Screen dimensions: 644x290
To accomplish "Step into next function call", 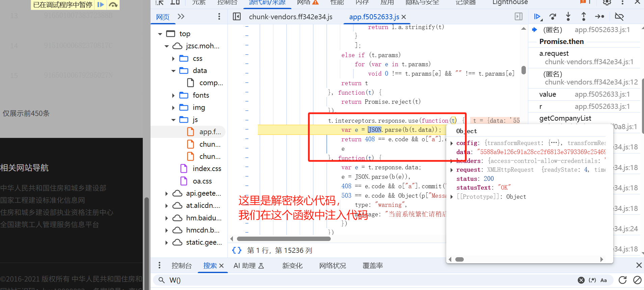I will coord(568,17).
